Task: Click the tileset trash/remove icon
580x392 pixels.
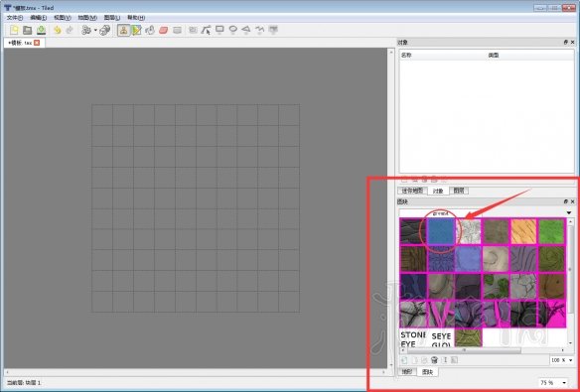Action: click(x=435, y=360)
